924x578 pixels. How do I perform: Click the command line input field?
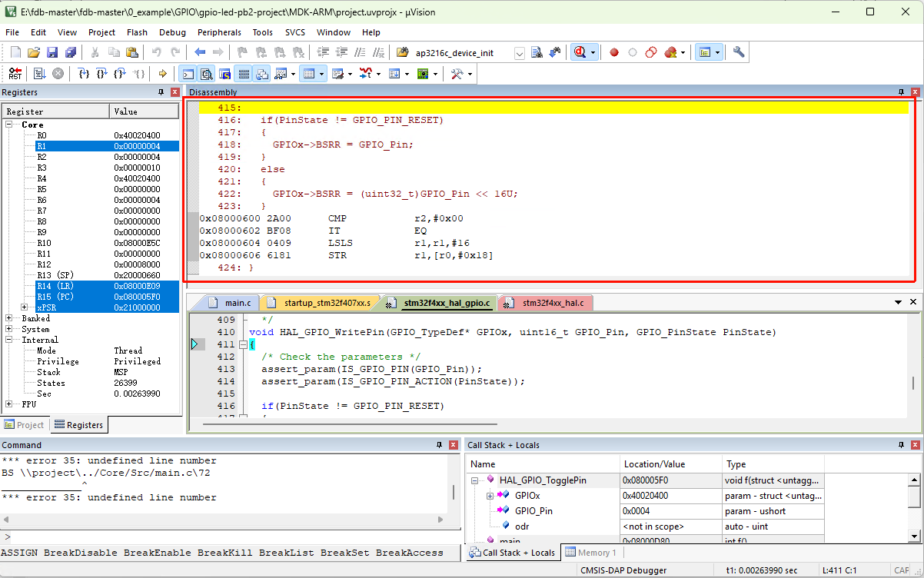[231, 536]
